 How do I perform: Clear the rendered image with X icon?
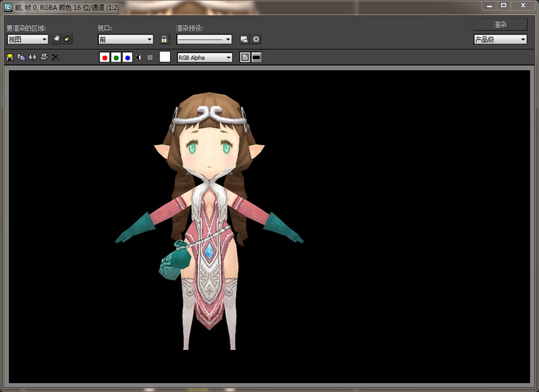[55, 57]
